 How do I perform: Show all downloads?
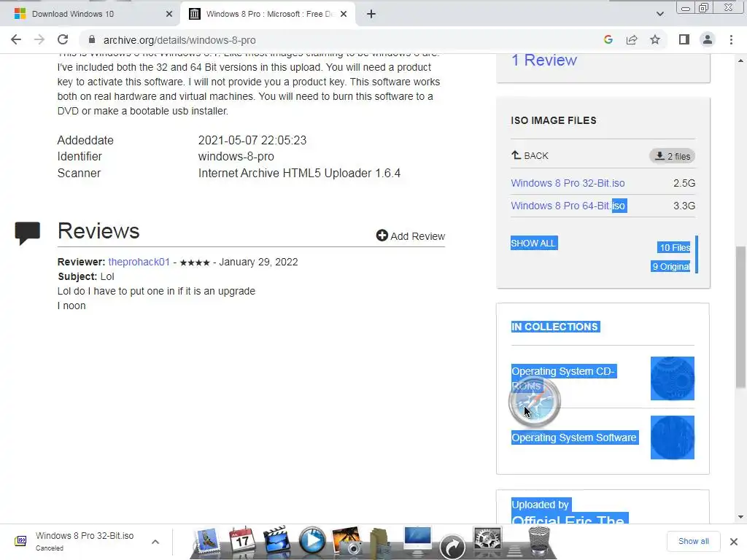[693, 541]
